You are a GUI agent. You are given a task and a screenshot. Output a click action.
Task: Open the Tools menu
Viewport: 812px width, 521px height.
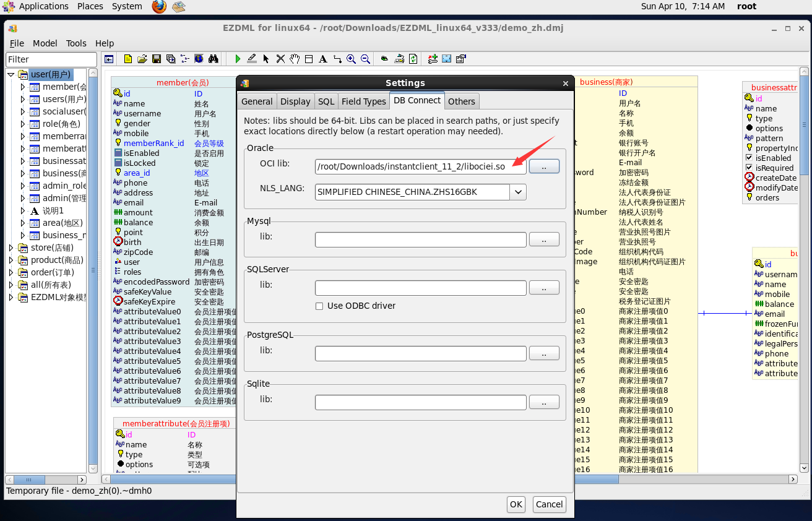click(76, 43)
